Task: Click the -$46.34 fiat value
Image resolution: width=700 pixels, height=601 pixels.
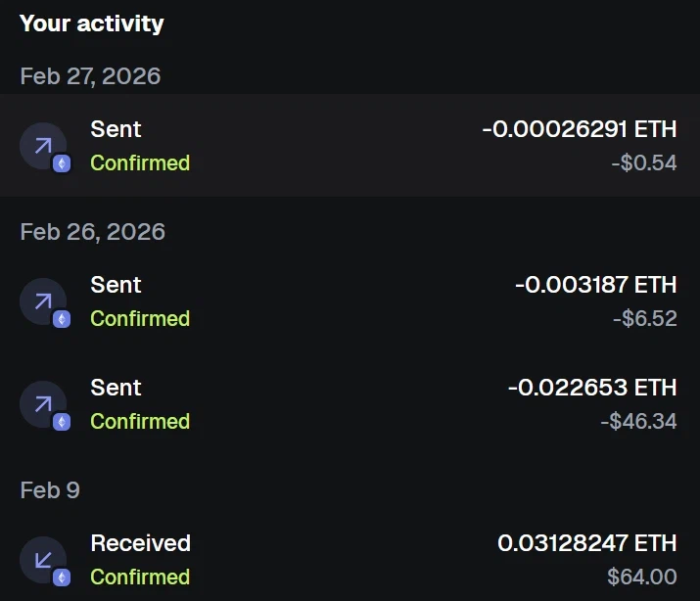Action: (x=637, y=422)
